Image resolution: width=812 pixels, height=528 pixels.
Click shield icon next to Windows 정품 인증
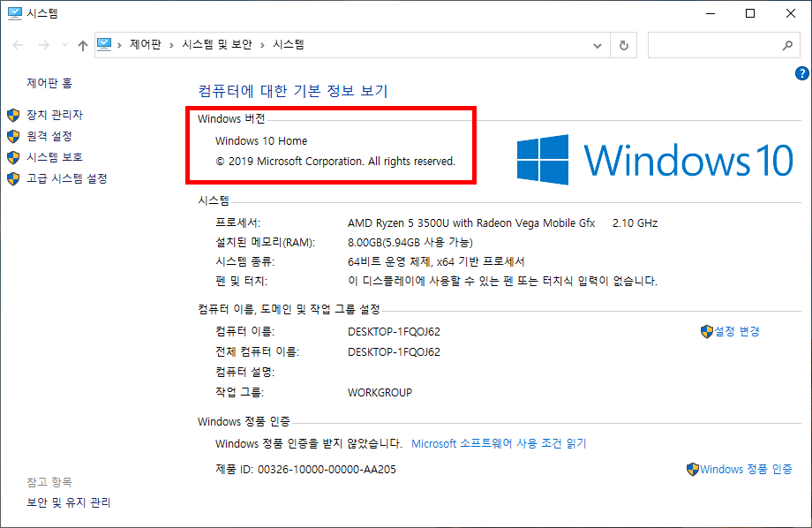(693, 470)
